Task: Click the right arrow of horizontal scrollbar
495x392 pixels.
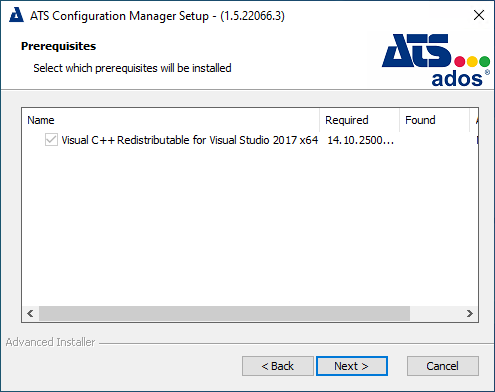Action: pyautogui.click(x=470, y=313)
